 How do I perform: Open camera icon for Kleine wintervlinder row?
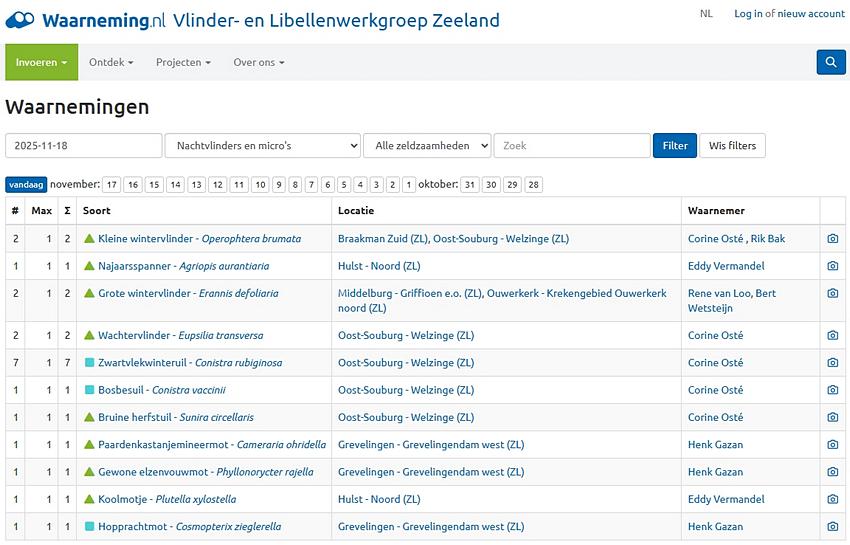coord(833,239)
